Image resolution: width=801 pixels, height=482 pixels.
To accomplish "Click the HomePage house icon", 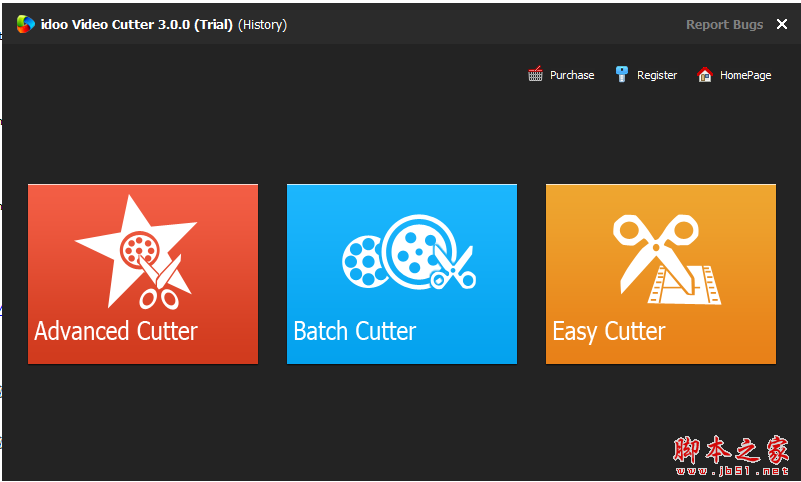I will 705,75.
